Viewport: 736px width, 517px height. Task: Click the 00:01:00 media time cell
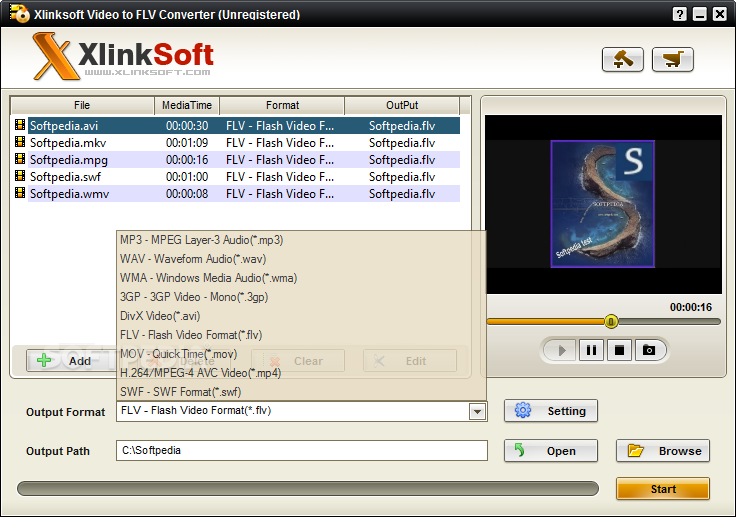point(187,177)
